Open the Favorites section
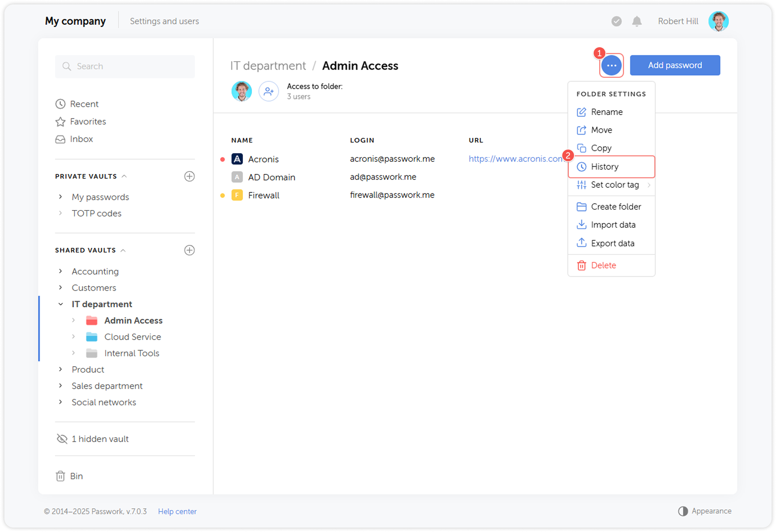Viewport: 776px width, 532px height. (88, 121)
